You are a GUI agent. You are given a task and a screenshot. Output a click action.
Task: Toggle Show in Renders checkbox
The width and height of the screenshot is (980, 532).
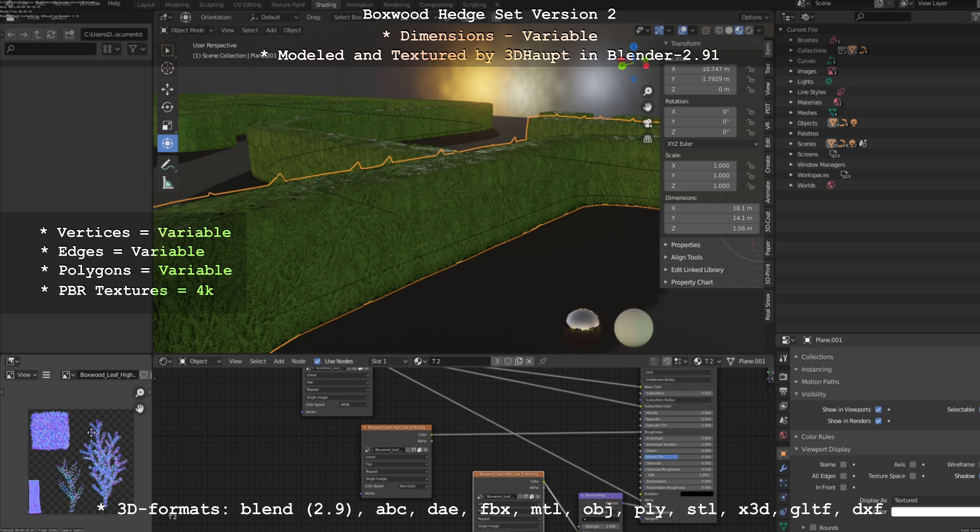point(878,421)
